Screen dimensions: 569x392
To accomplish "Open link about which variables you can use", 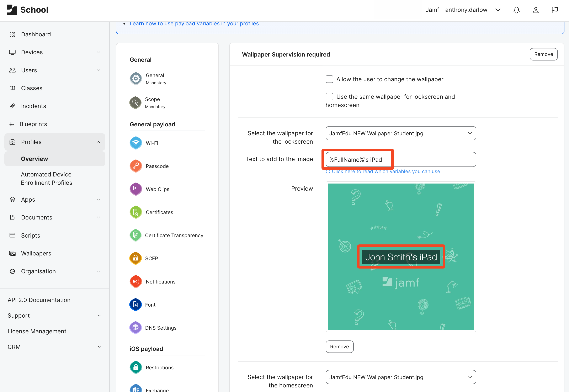I will 385,171.
